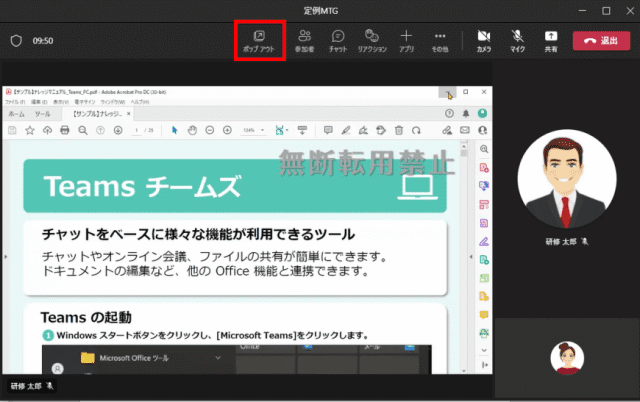The width and height of the screenshot is (640, 402).
Task: Toggle the camera (カメラ) on
Action: [483, 36]
